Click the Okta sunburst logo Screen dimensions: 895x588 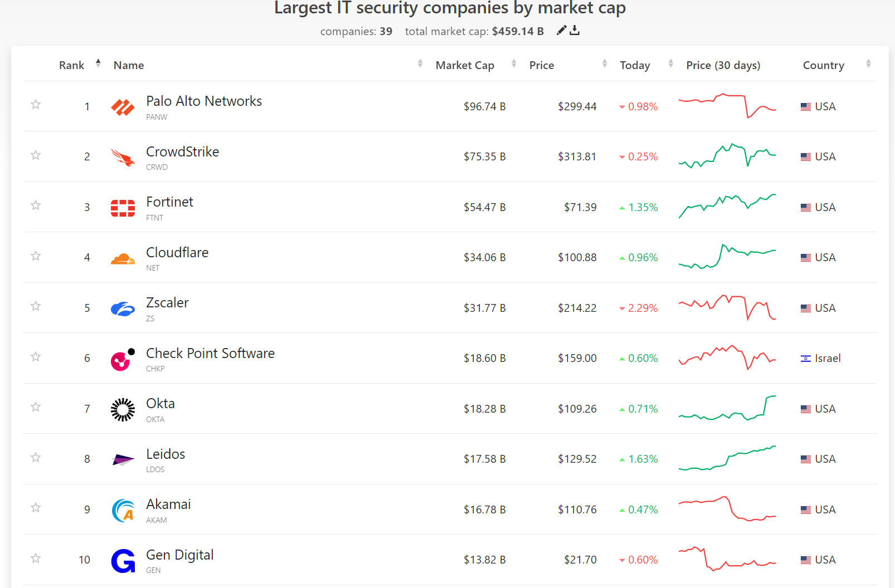(x=123, y=410)
